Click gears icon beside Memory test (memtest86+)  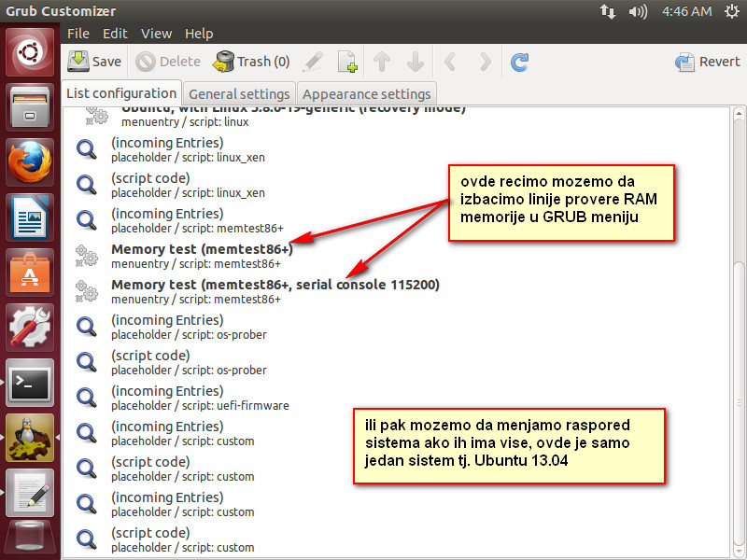click(86, 256)
